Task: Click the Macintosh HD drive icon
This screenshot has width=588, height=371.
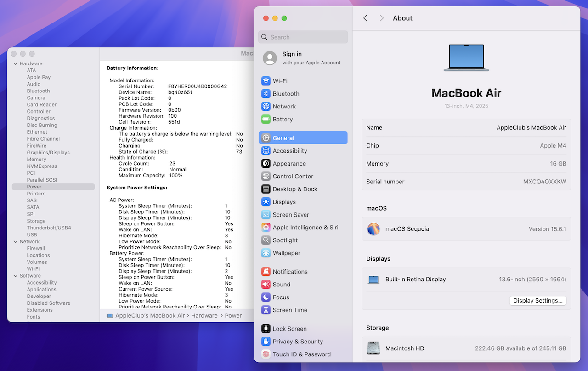Action: (x=373, y=348)
